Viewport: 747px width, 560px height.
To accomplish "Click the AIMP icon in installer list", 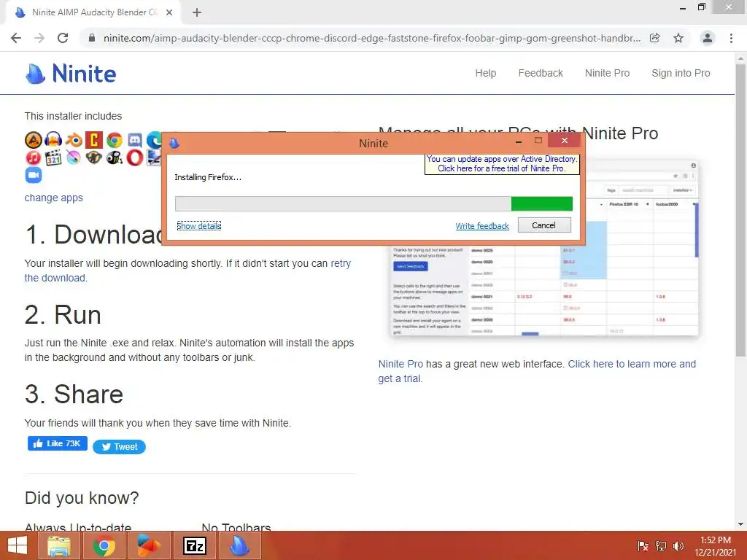I will coord(34,140).
